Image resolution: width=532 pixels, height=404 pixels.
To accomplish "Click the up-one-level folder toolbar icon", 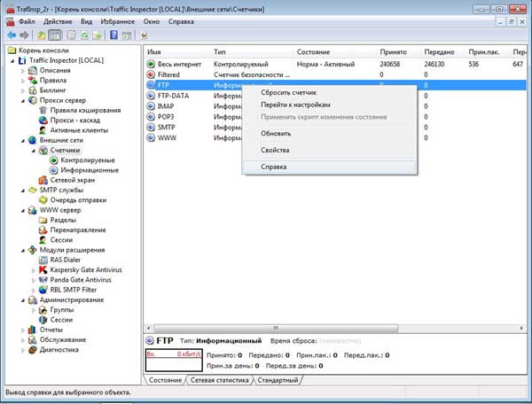I will coord(42,35).
